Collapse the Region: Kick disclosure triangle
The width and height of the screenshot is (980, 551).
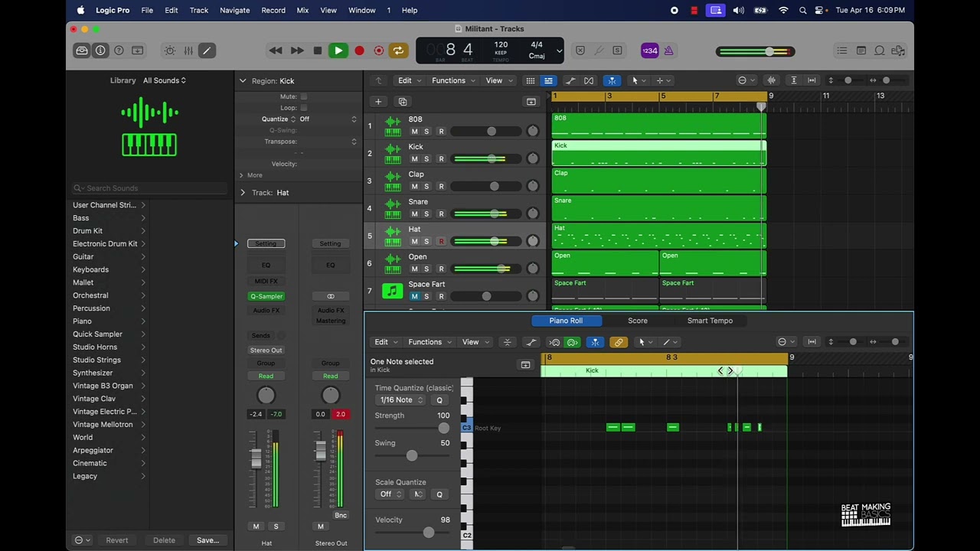(x=243, y=81)
